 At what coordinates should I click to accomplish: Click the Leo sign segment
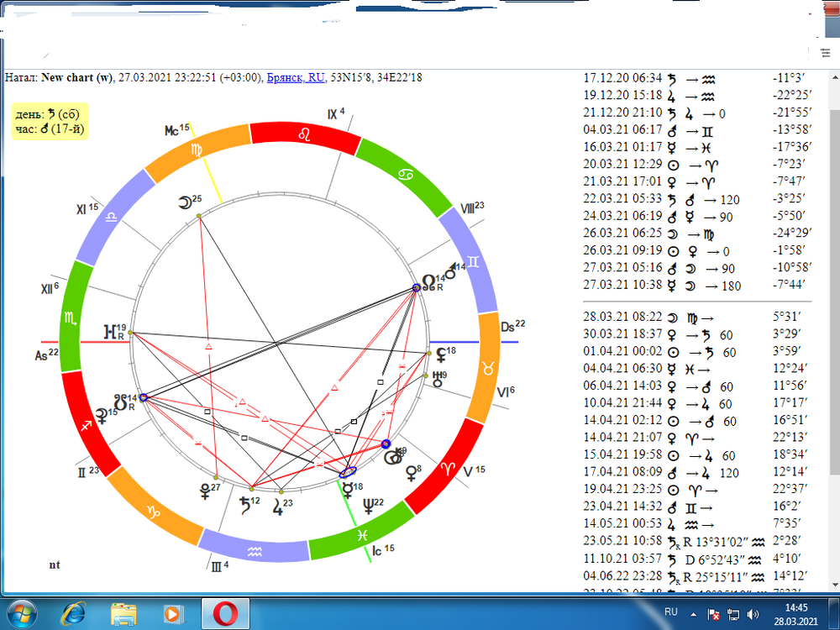click(x=306, y=134)
